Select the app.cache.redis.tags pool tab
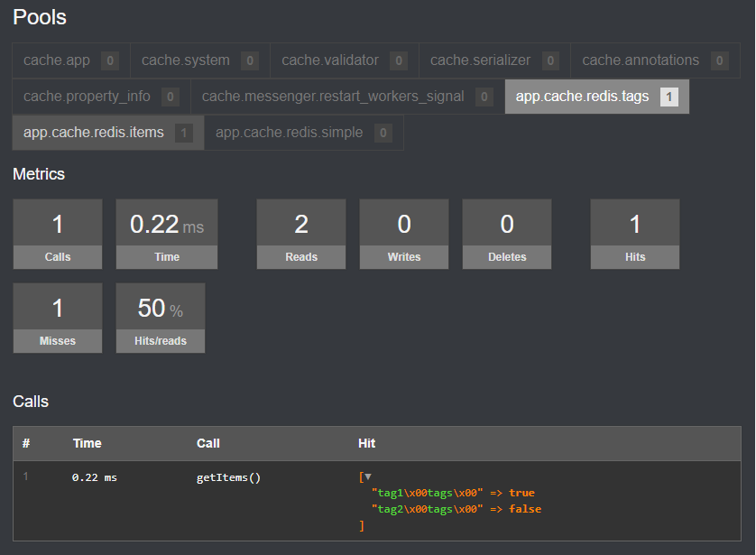 (x=597, y=97)
